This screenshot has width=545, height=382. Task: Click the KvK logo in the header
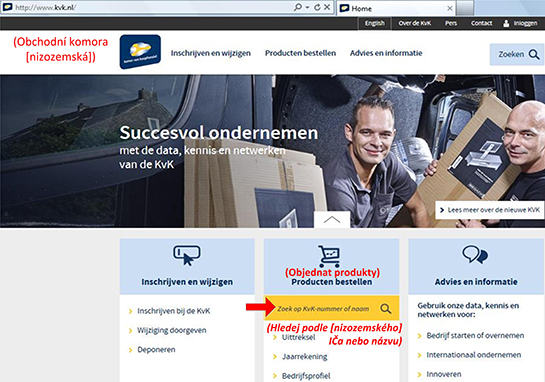point(140,51)
